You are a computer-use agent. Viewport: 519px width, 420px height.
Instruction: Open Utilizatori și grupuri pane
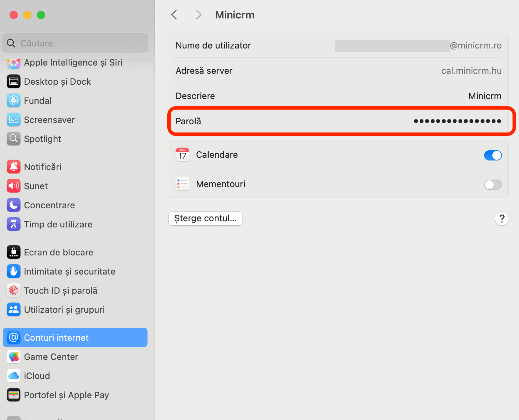pyautogui.click(x=75, y=310)
